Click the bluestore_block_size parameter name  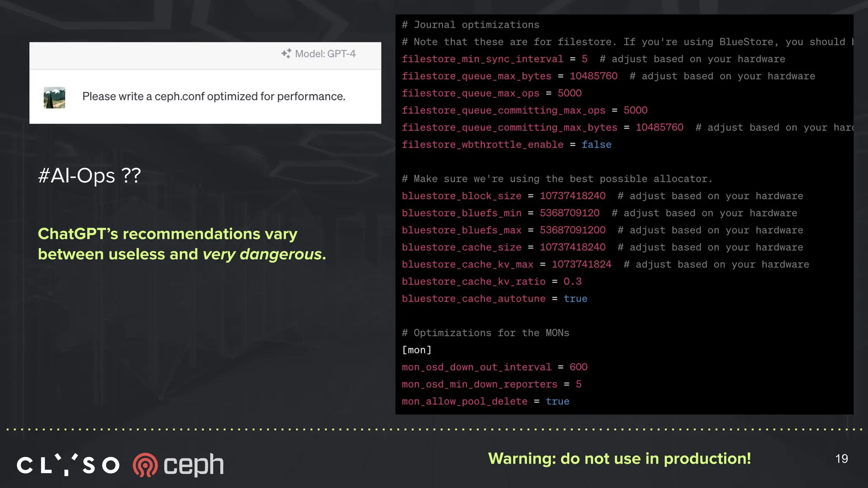(462, 196)
